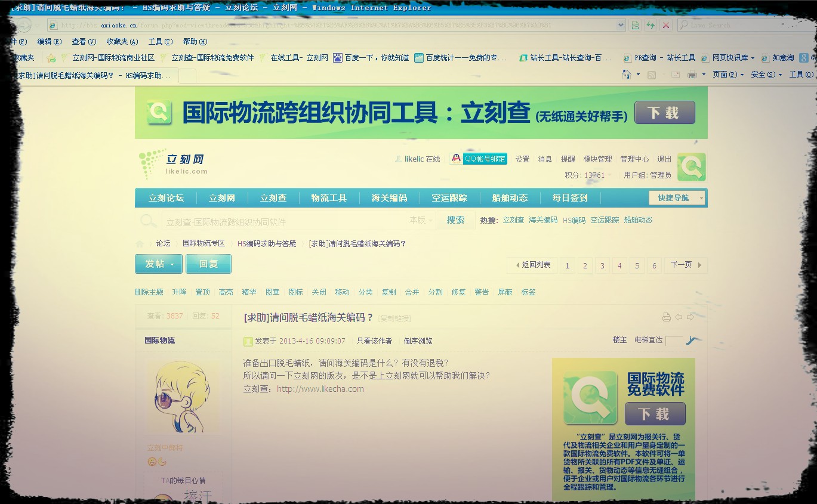This screenshot has width=817, height=504.
Task: Open the address bar URL history dropdown
Action: pos(621,25)
